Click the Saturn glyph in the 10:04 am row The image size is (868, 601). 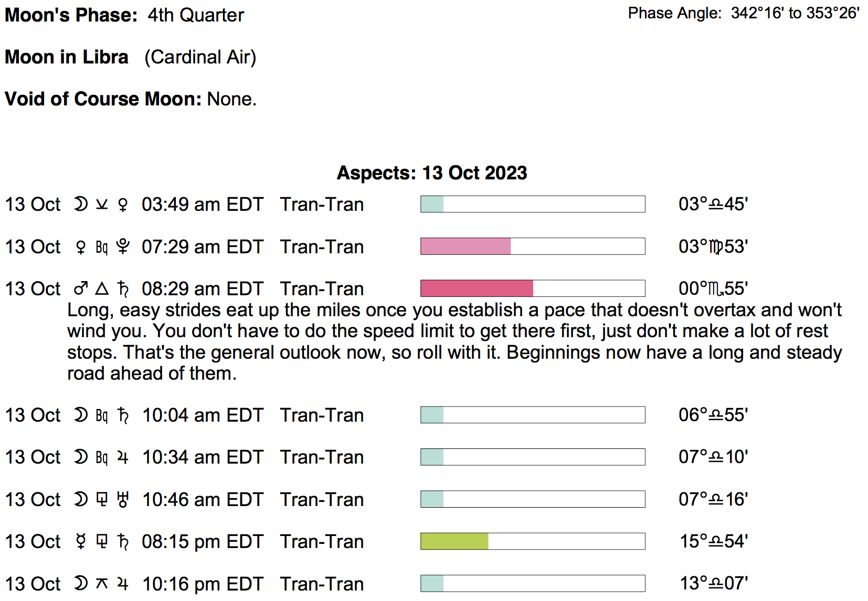click(123, 415)
